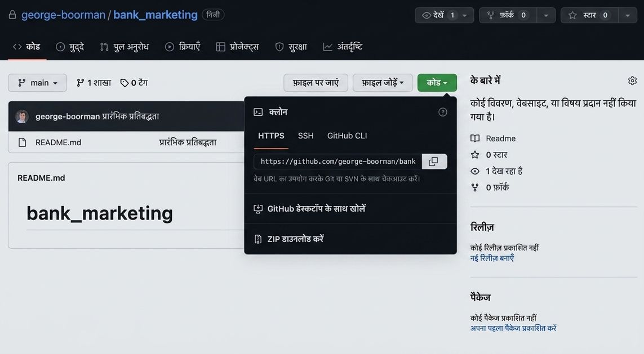This screenshot has height=354, width=644.
Task: Open the george-boorman owner link
Action: coord(63,15)
